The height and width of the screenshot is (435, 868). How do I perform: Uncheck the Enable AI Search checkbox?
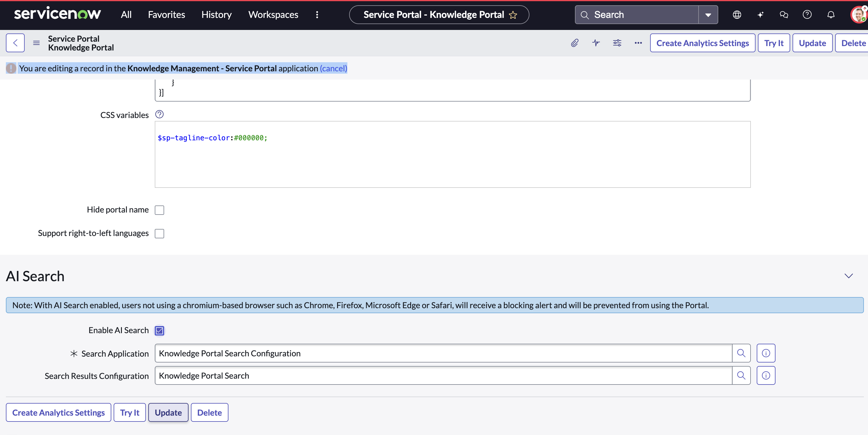(x=159, y=331)
